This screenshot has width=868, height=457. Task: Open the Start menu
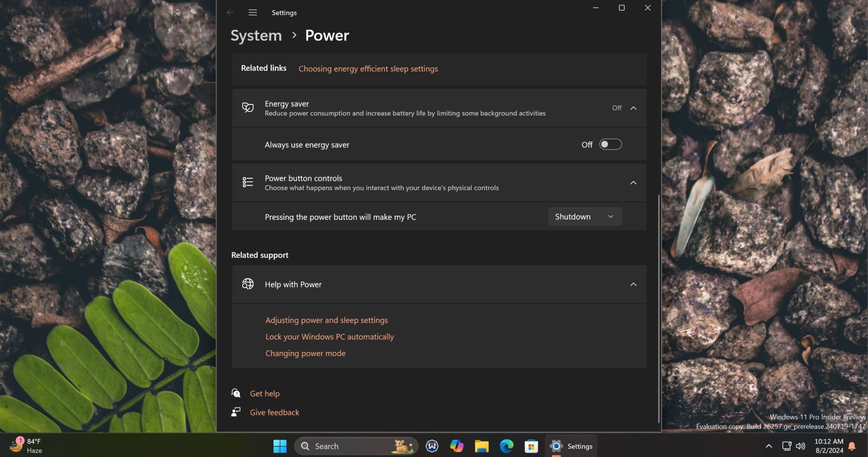point(280,446)
